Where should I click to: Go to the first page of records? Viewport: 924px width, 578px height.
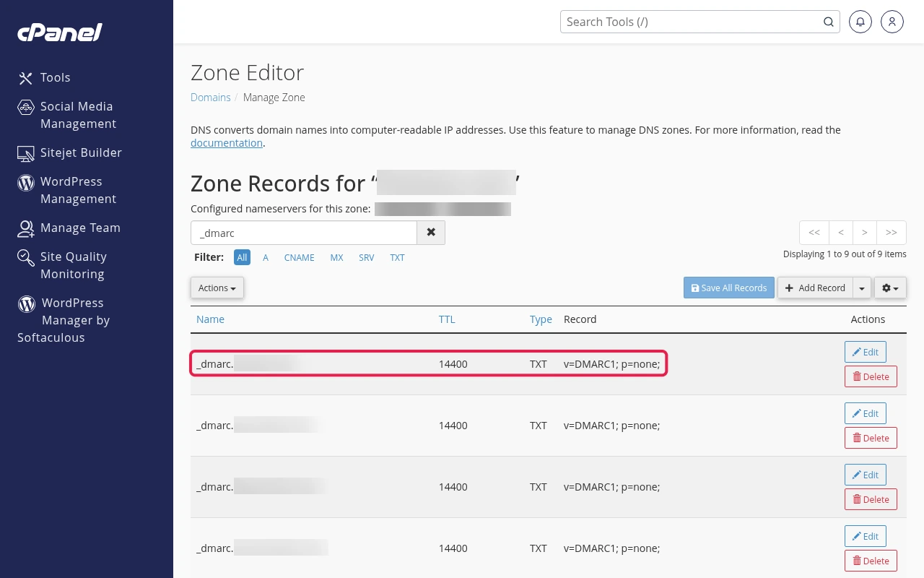click(814, 233)
